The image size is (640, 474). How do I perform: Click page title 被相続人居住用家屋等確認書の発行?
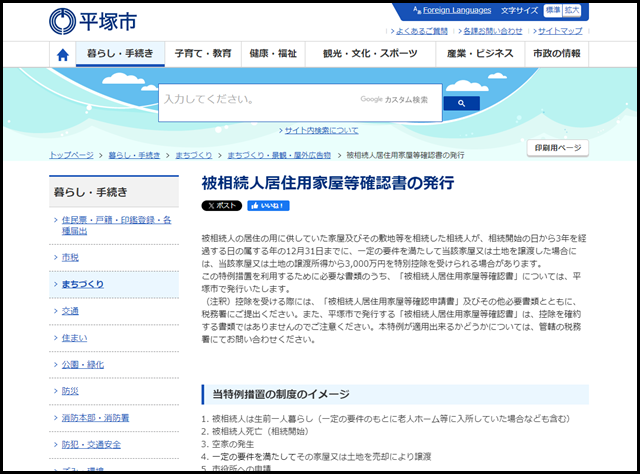tap(328, 183)
